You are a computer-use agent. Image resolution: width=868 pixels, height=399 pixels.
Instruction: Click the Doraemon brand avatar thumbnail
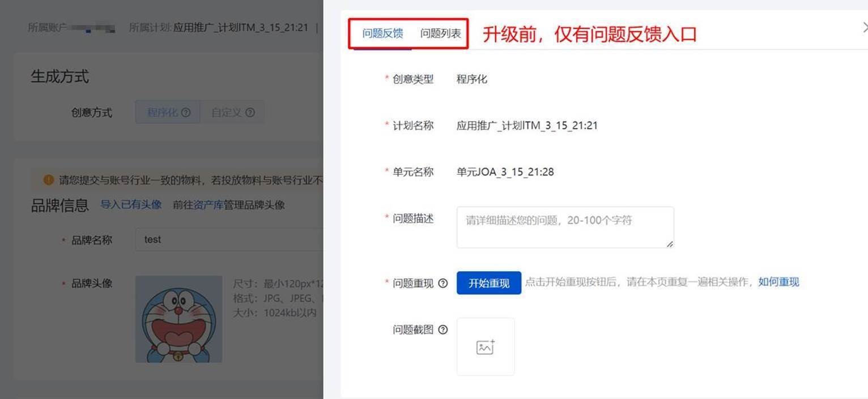(178, 319)
